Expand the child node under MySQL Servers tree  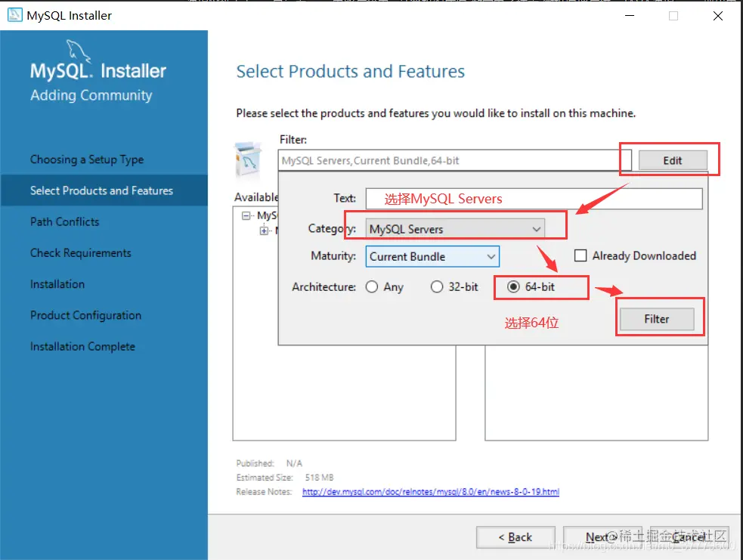point(264,230)
